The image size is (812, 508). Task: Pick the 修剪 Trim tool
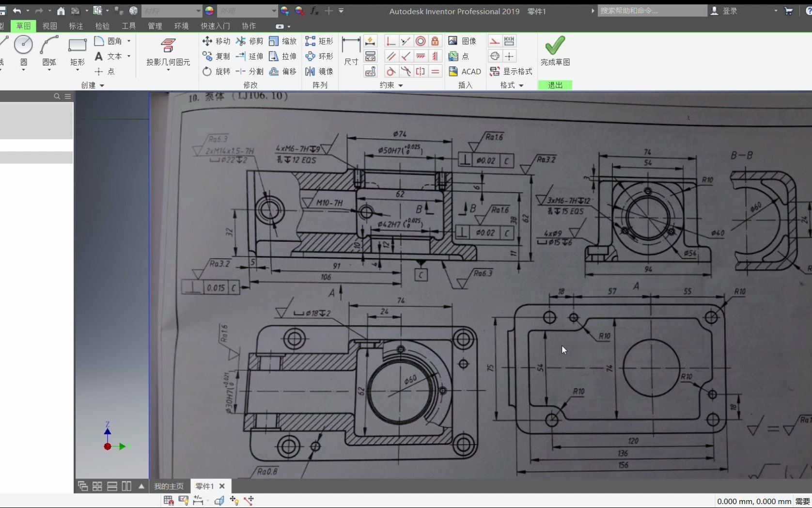(x=250, y=41)
